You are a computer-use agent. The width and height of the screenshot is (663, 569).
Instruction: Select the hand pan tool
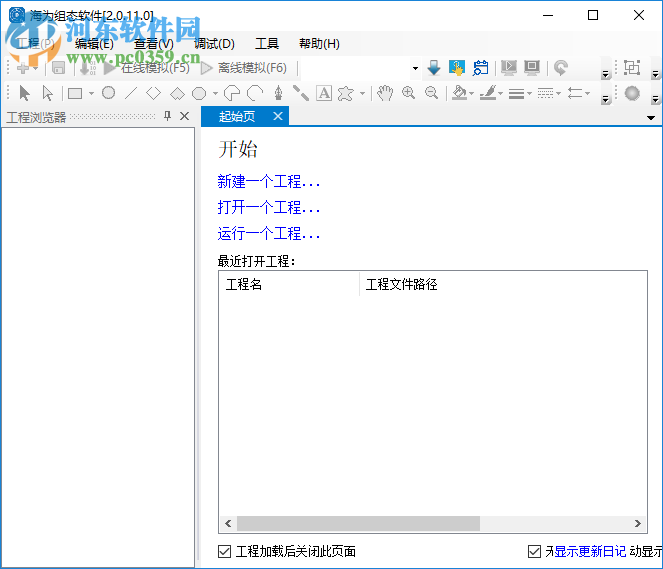[385, 93]
